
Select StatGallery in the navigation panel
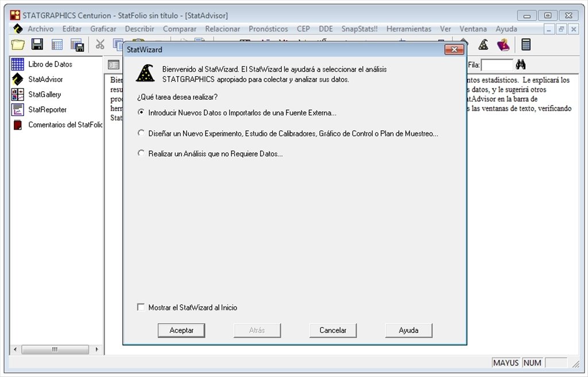tap(45, 95)
